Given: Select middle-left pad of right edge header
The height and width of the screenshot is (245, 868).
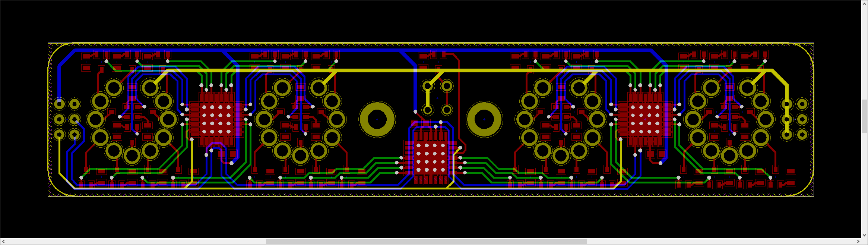Looking at the screenshot, I should 787,119.
